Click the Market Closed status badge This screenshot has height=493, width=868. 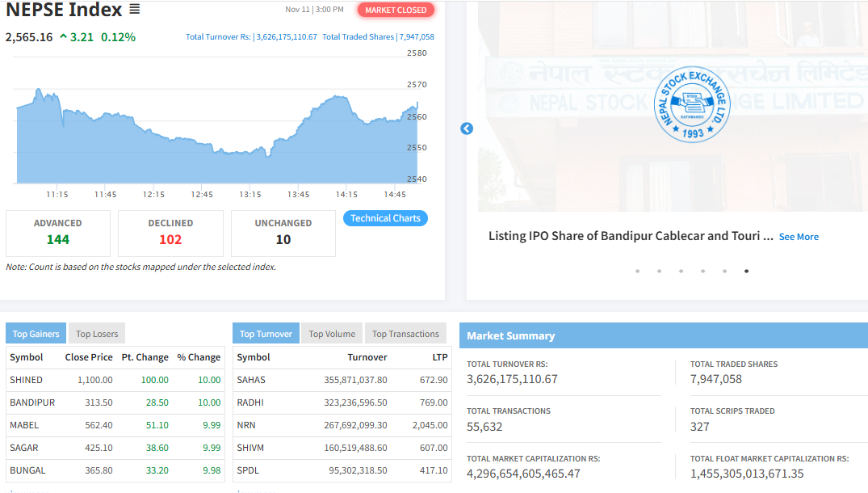(396, 10)
